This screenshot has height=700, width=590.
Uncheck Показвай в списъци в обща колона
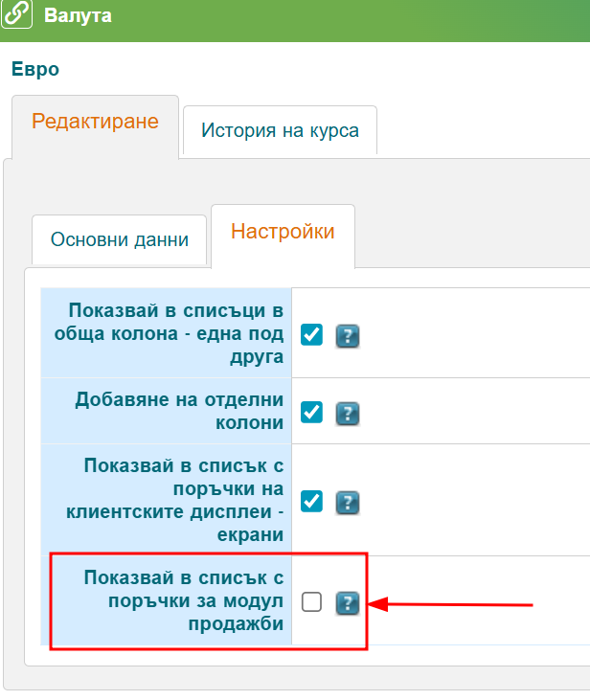(311, 335)
